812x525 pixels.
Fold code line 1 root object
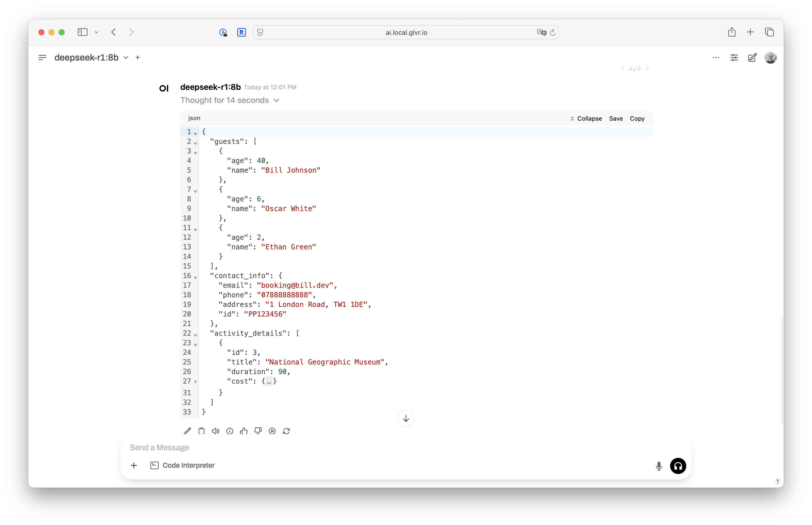[195, 133]
